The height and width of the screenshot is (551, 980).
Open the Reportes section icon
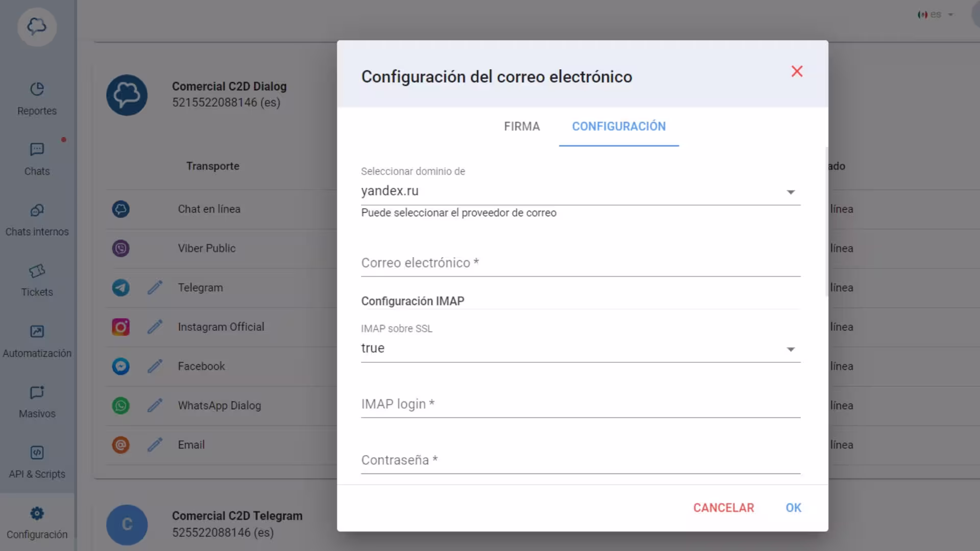click(37, 89)
